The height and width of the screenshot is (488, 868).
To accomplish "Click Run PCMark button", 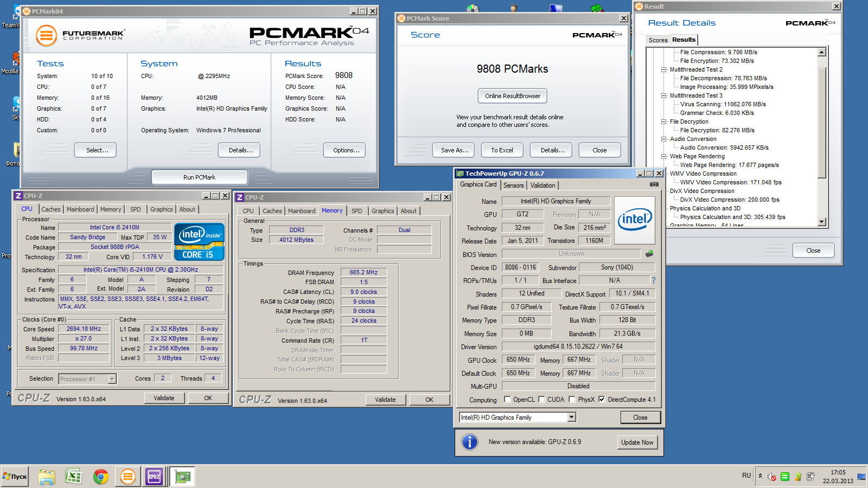I will (x=199, y=177).
